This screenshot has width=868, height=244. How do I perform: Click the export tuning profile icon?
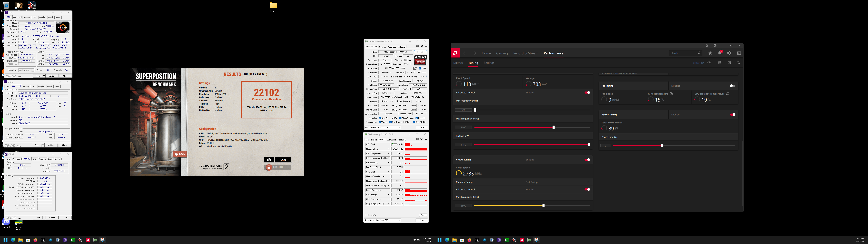[x=729, y=62]
